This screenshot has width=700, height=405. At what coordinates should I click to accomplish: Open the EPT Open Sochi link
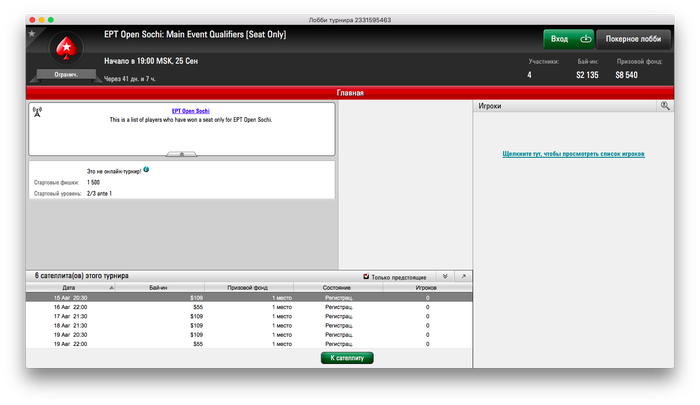[x=191, y=111]
